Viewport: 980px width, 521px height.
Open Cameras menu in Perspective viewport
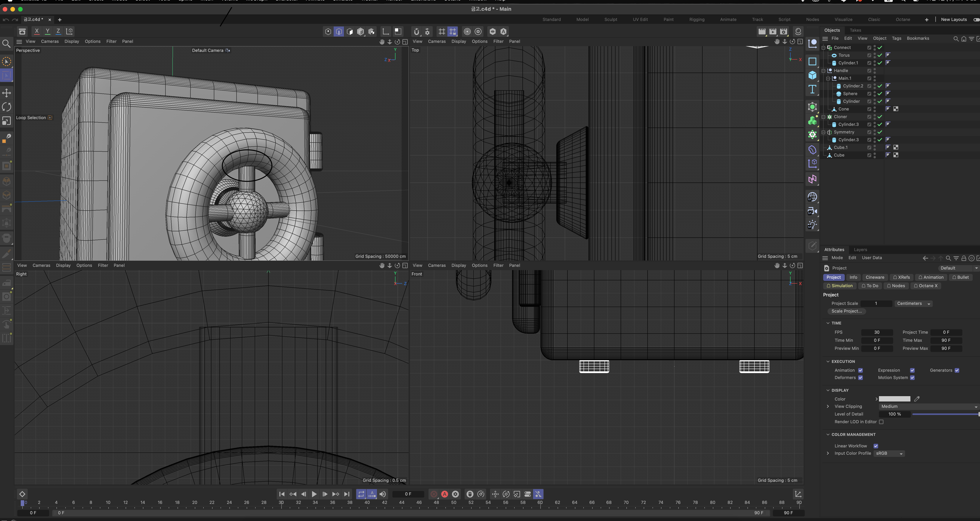(x=50, y=41)
